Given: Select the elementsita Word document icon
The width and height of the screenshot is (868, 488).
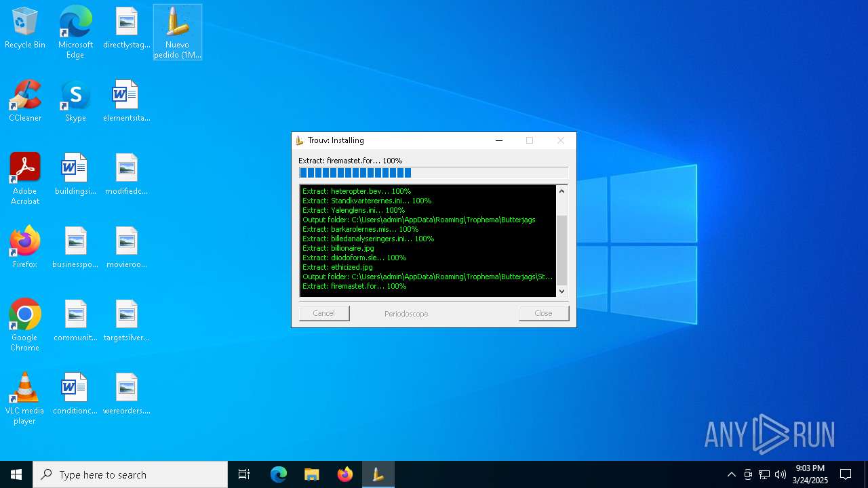Looking at the screenshot, I should click(x=127, y=102).
